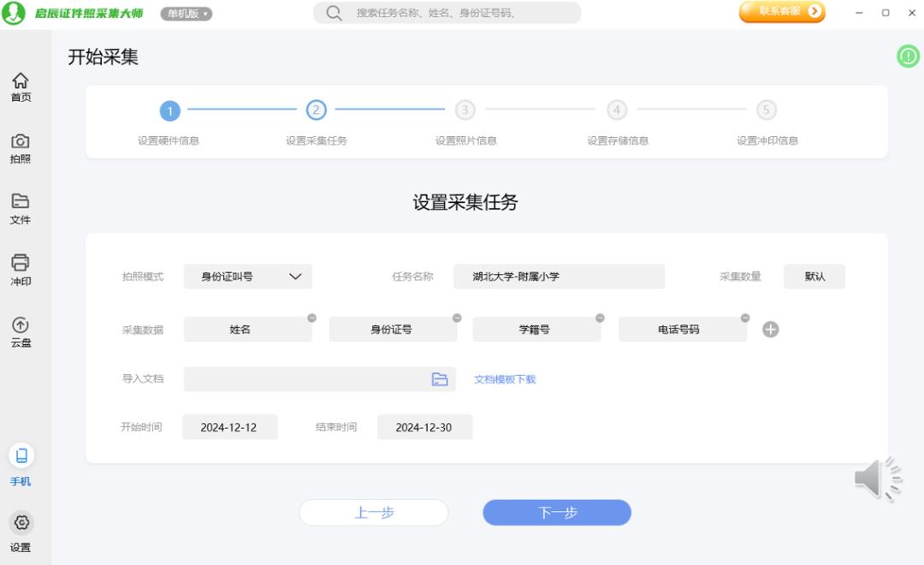
Task: Open the 冲印 print section
Action: 21,270
